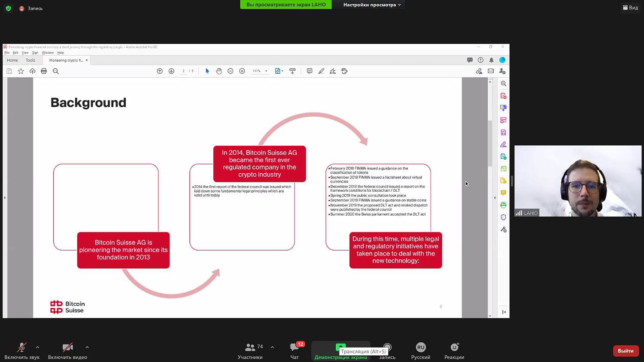
Task: Click the page number field showing 2
Action: [183, 71]
